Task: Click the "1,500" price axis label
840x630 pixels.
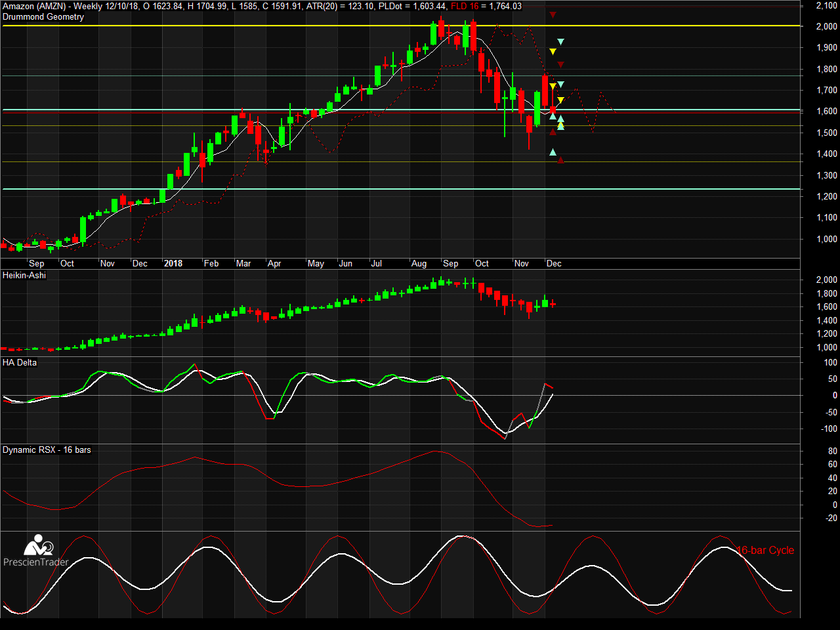Action: point(827,133)
